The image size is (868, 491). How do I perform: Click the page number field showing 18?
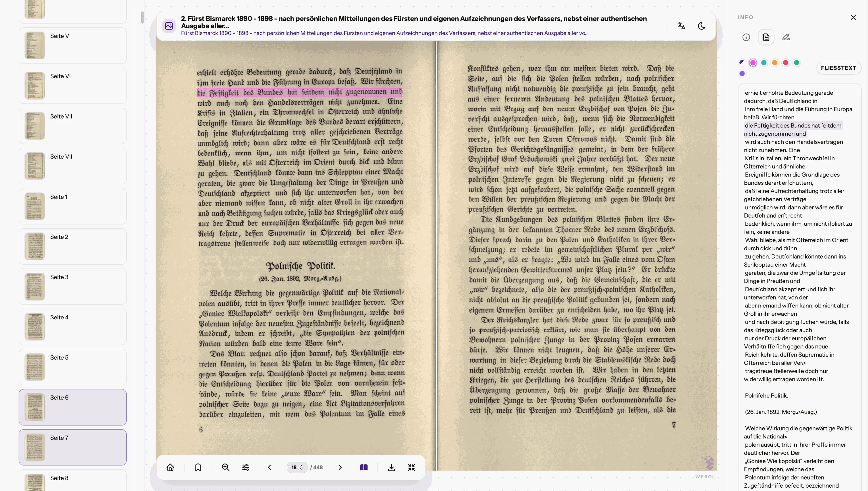point(294,467)
